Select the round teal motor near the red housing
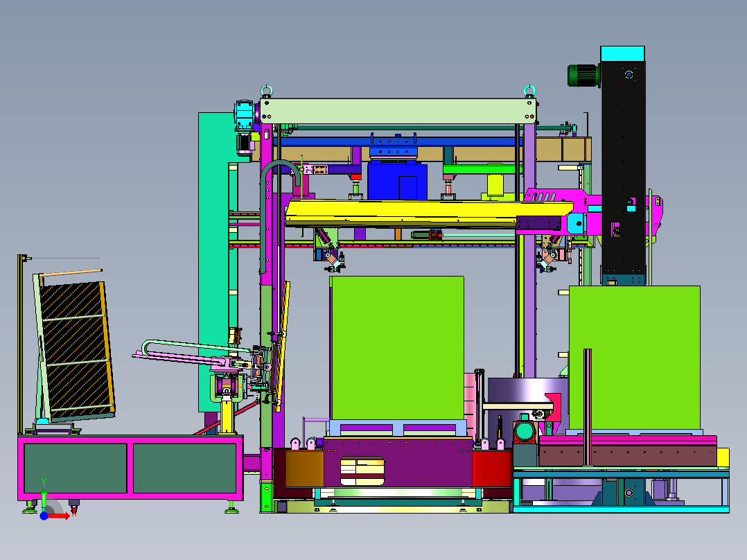 coord(525,430)
